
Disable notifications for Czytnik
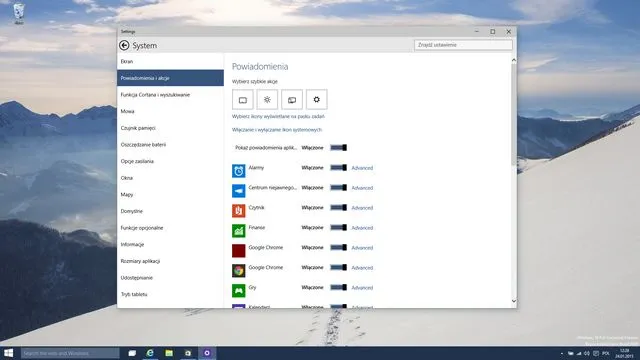coord(338,208)
